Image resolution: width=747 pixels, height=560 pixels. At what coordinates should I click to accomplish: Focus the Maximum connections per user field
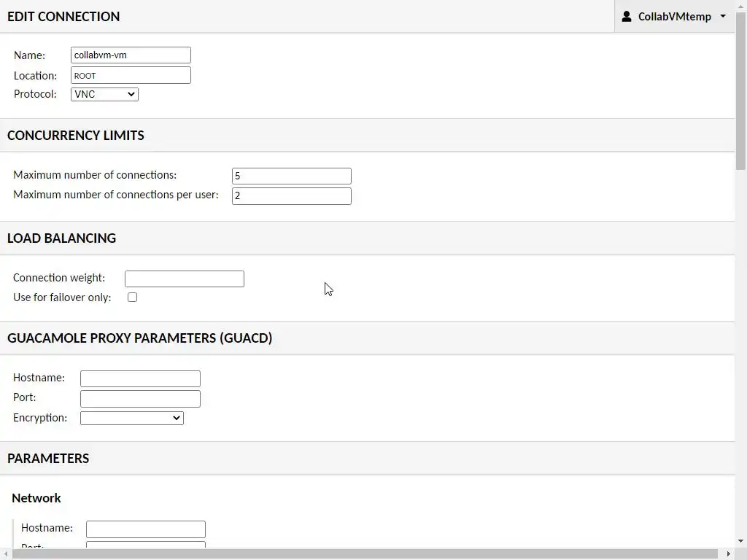291,195
